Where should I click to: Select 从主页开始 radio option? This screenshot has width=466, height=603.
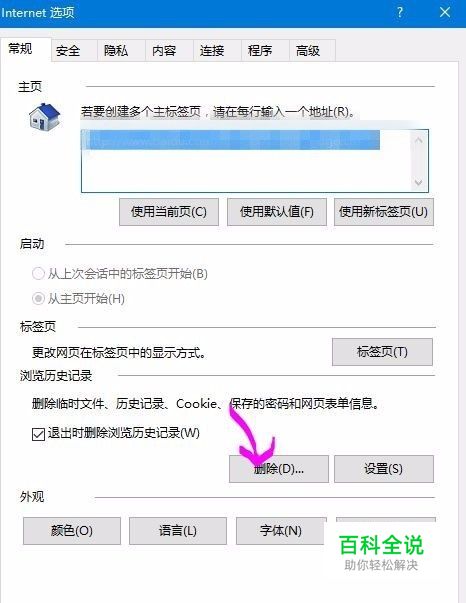click(38, 298)
